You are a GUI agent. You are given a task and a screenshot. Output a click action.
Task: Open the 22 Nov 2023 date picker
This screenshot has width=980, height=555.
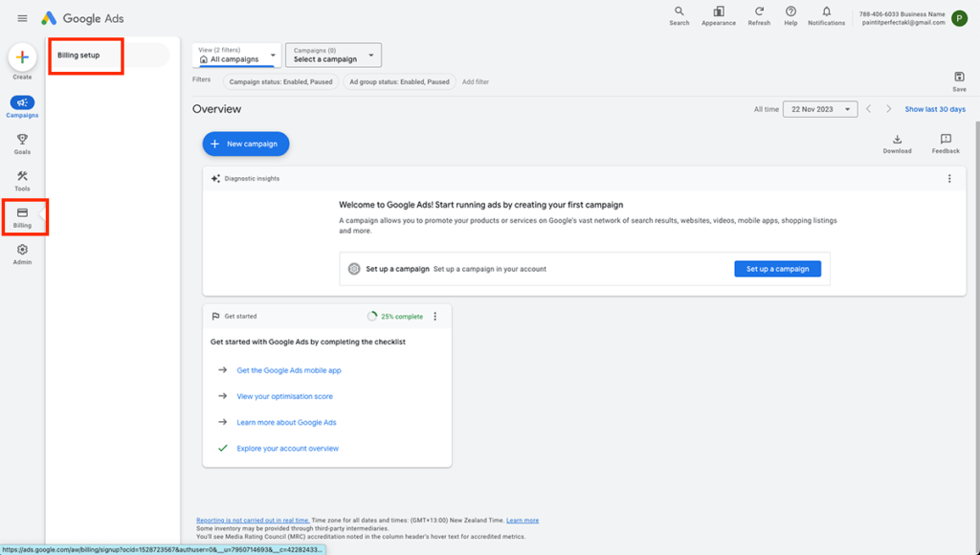click(819, 109)
